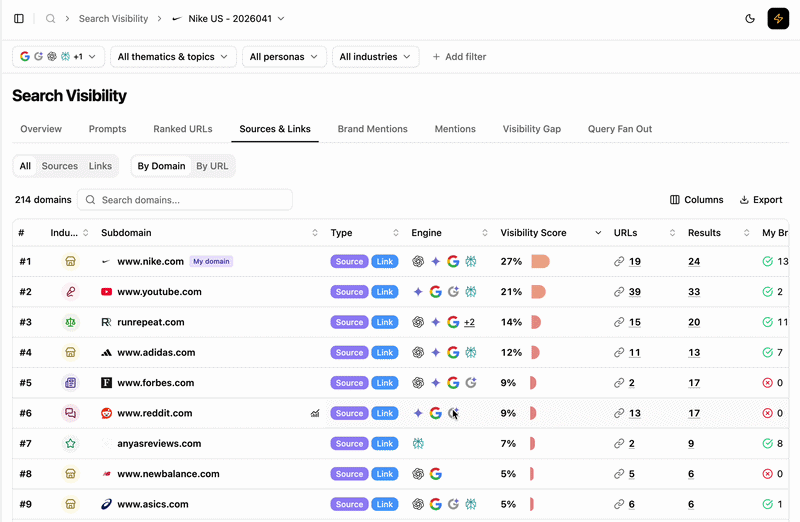Click the URLs link icon for www.nike.com
800x522 pixels.
(619, 261)
